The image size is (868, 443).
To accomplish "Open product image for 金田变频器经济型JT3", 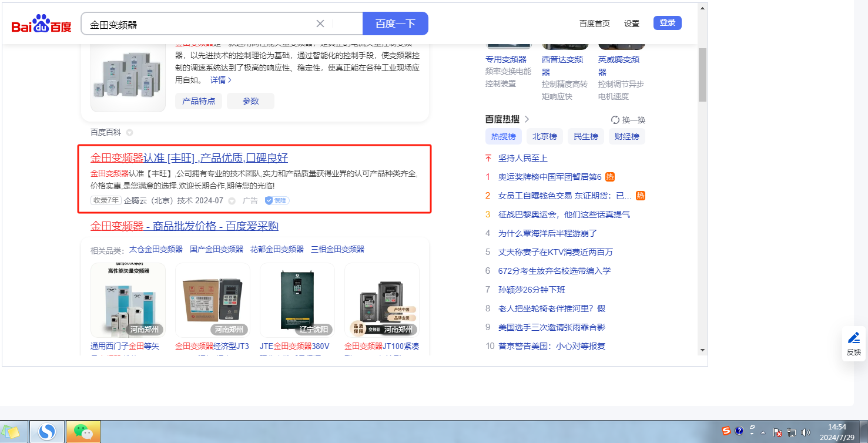I will click(x=213, y=300).
